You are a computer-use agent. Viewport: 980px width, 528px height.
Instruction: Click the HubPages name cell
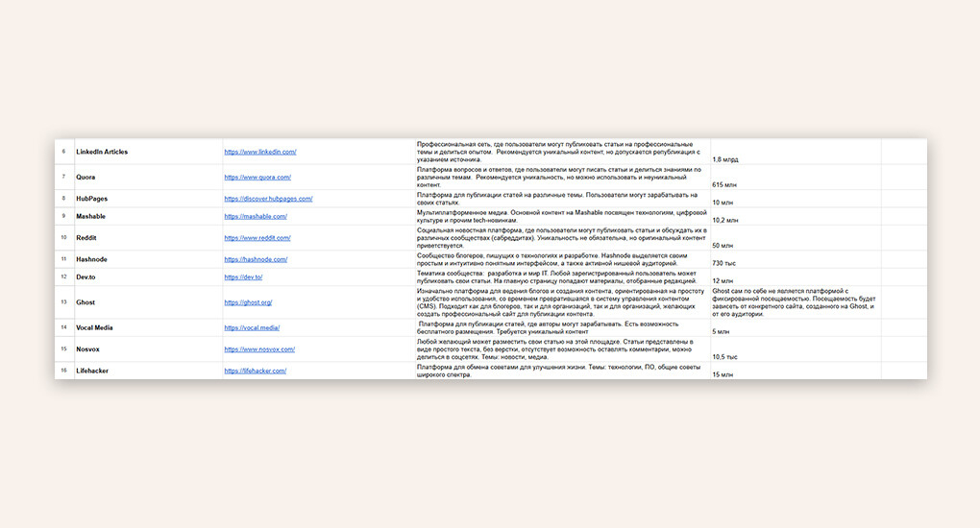point(148,199)
